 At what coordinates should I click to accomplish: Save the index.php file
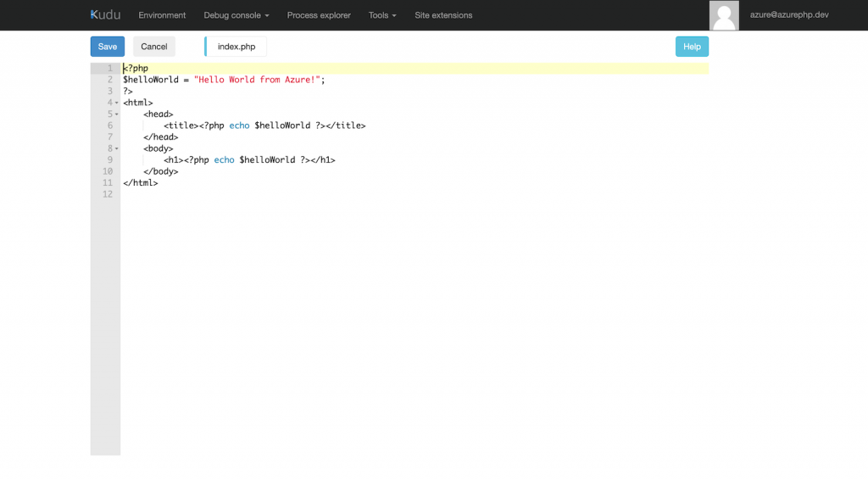tap(108, 47)
